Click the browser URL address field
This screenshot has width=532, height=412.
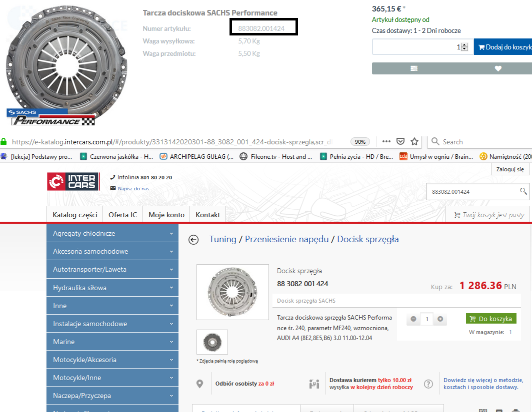171,142
